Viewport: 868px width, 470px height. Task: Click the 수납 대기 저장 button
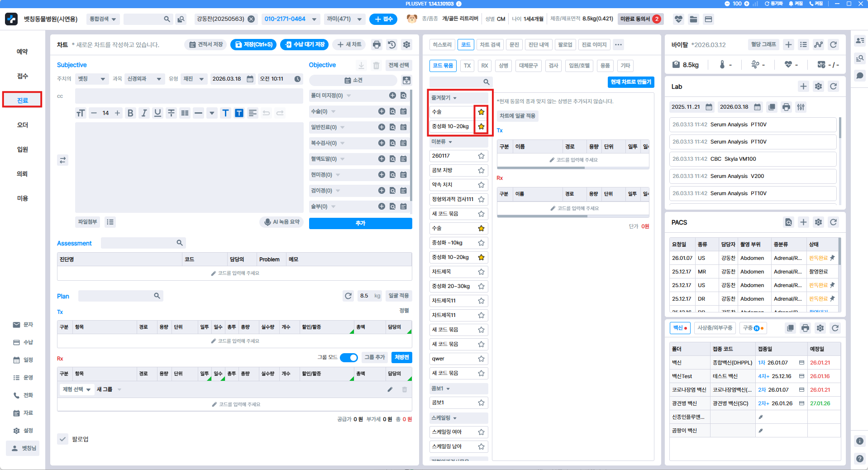tap(305, 44)
